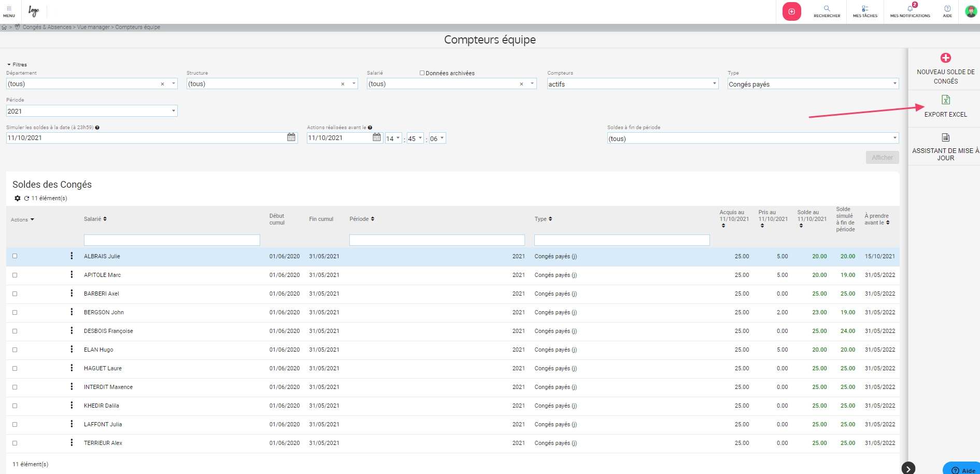Click the pink quick-add plus button
Image resolution: width=980 pixels, height=474 pixels.
coord(791,11)
